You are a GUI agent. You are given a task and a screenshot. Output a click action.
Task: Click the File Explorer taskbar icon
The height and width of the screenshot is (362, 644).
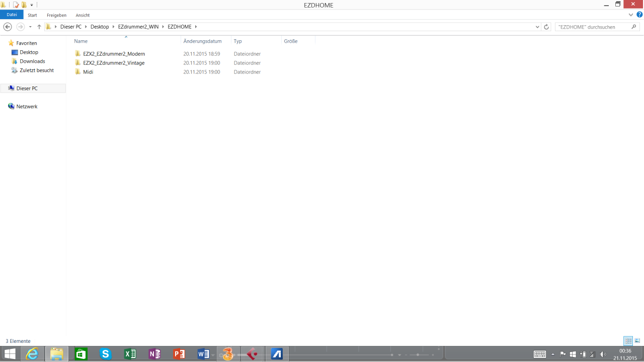(x=57, y=354)
